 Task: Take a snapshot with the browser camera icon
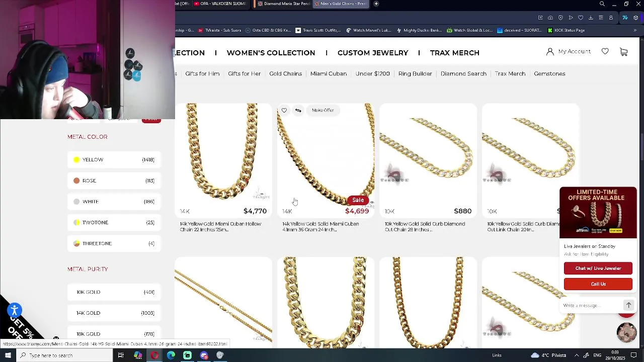(550, 18)
